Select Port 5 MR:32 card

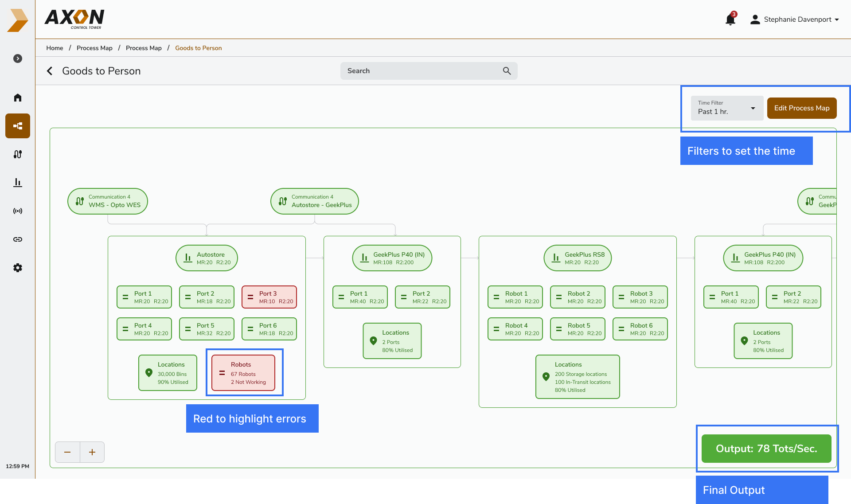pos(207,329)
